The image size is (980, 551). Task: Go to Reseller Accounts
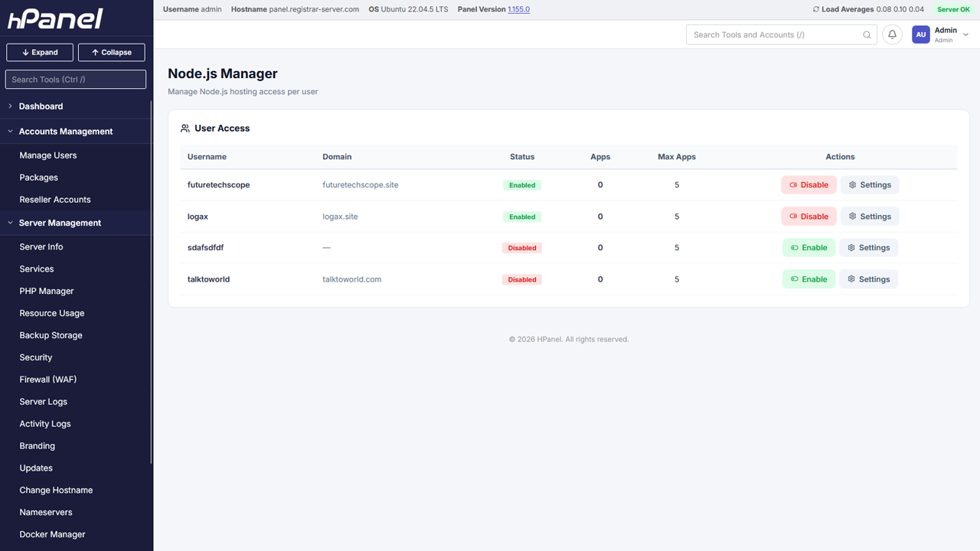55,200
